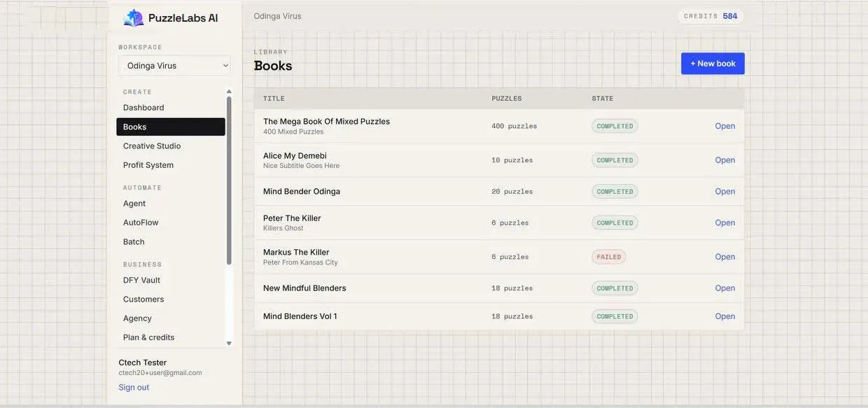Click the sidebar scroll down arrow

229,344
